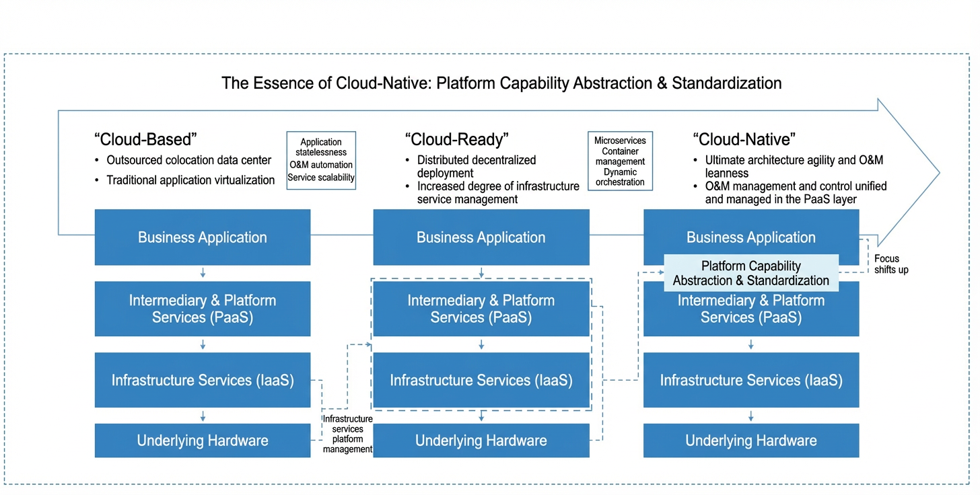980x495 pixels.
Task: Click bullet "Traditional application virtualization"
Action: click(x=190, y=180)
